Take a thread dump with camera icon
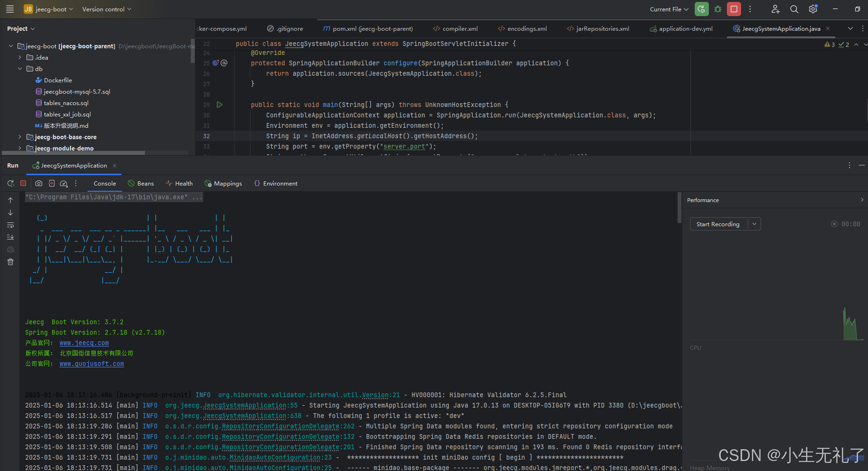 coord(39,183)
